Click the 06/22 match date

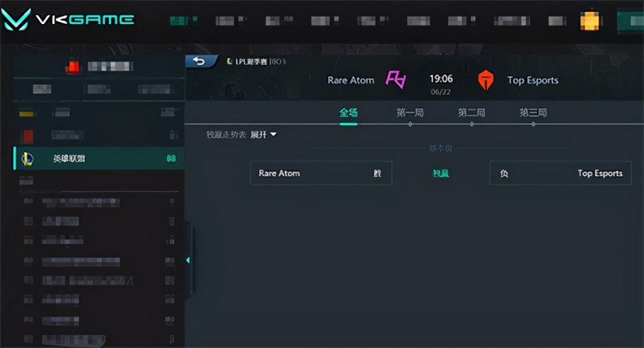[x=440, y=92]
